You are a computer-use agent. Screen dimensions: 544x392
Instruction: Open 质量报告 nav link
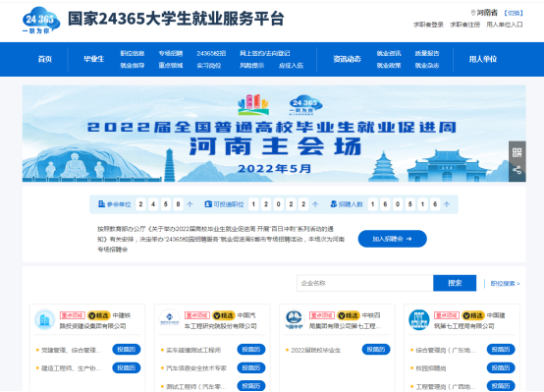tap(427, 53)
